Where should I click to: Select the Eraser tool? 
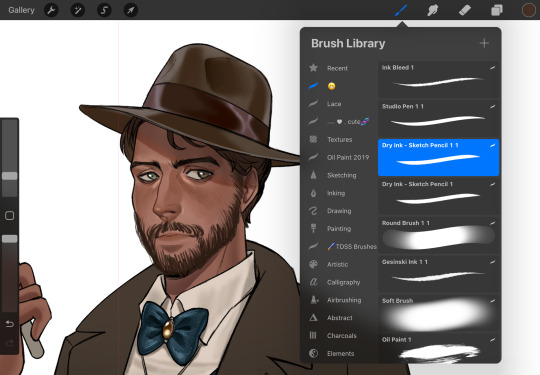click(465, 10)
